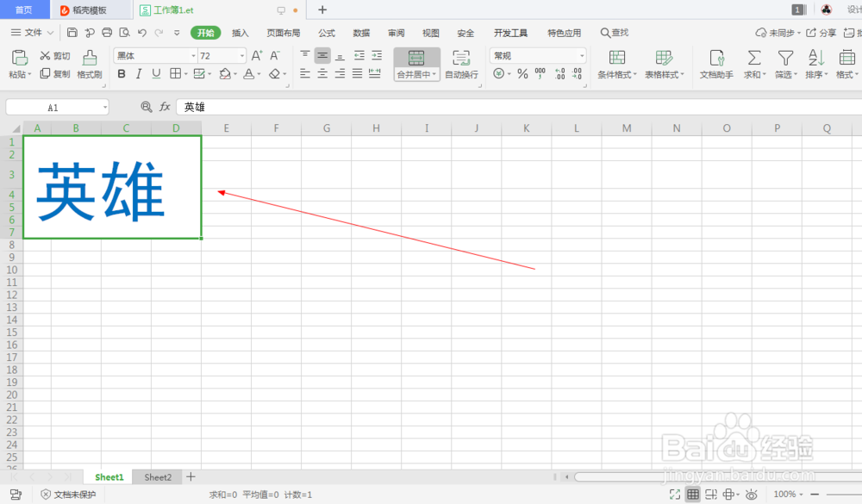Viewport: 862px width, 504px height.
Task: Open Print Preview from quick access toolbar
Action: [x=125, y=33]
